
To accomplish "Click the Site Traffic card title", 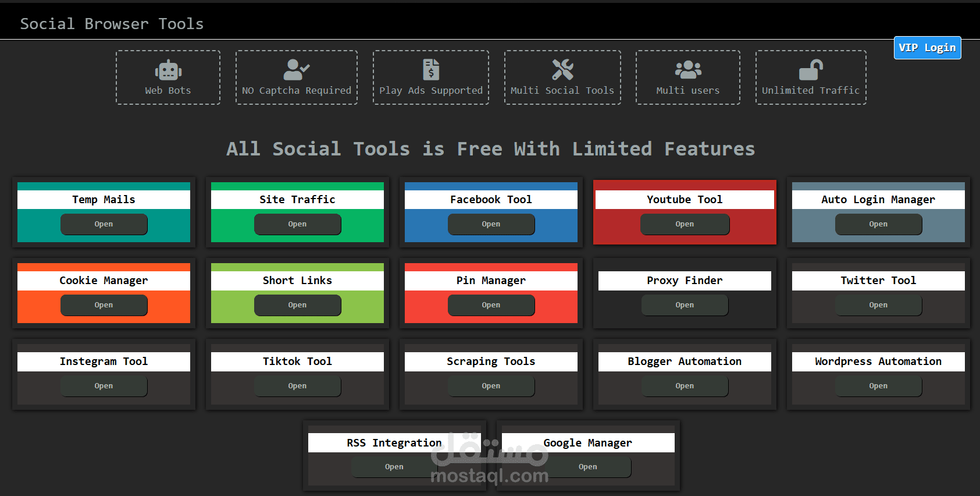I will tap(297, 200).
